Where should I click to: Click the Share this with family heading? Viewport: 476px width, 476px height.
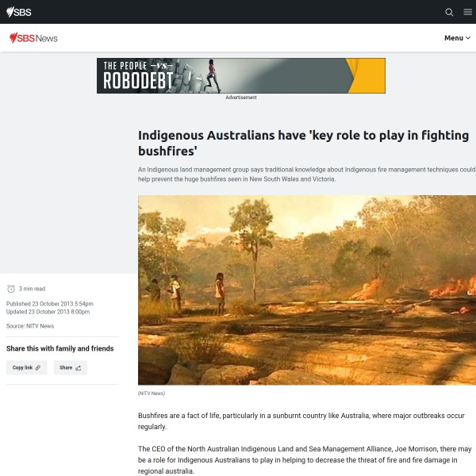tap(60, 348)
